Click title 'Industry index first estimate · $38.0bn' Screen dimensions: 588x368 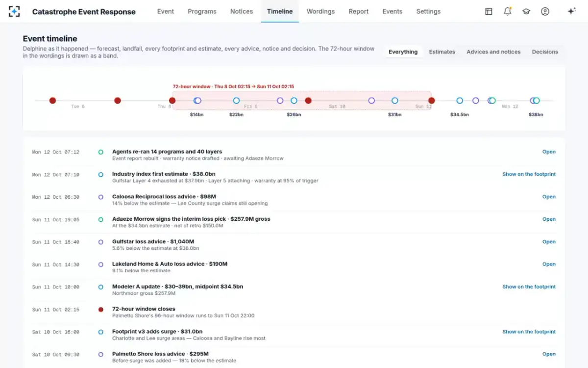coord(164,174)
